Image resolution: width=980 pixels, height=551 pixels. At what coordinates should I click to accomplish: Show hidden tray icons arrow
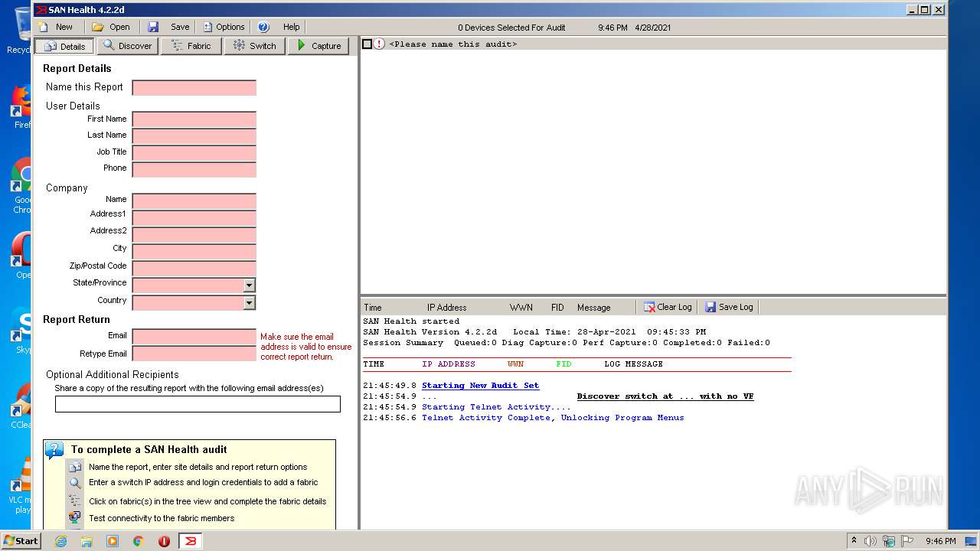[854, 540]
